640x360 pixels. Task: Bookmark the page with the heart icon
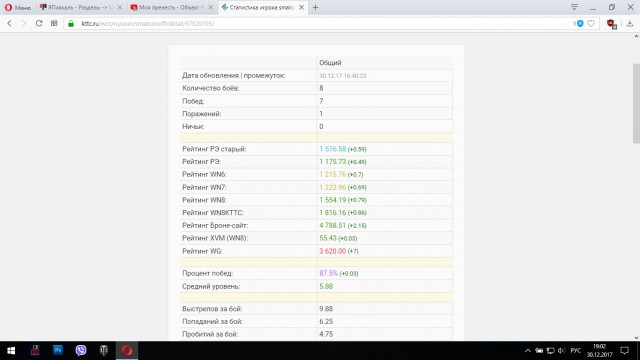coord(591,24)
